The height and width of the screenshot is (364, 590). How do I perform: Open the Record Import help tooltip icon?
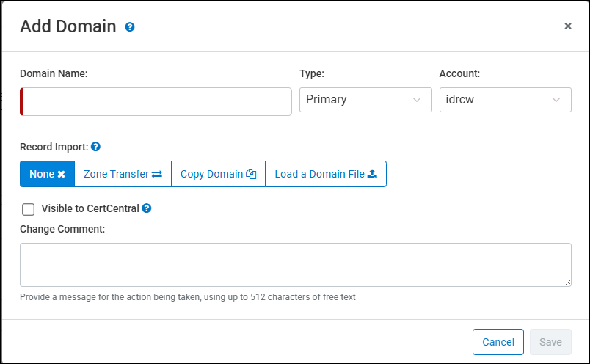[x=95, y=147]
